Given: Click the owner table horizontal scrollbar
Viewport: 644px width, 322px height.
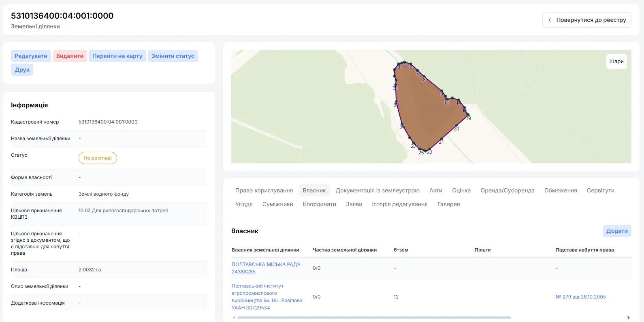Looking at the screenshot, I should (x=374, y=318).
